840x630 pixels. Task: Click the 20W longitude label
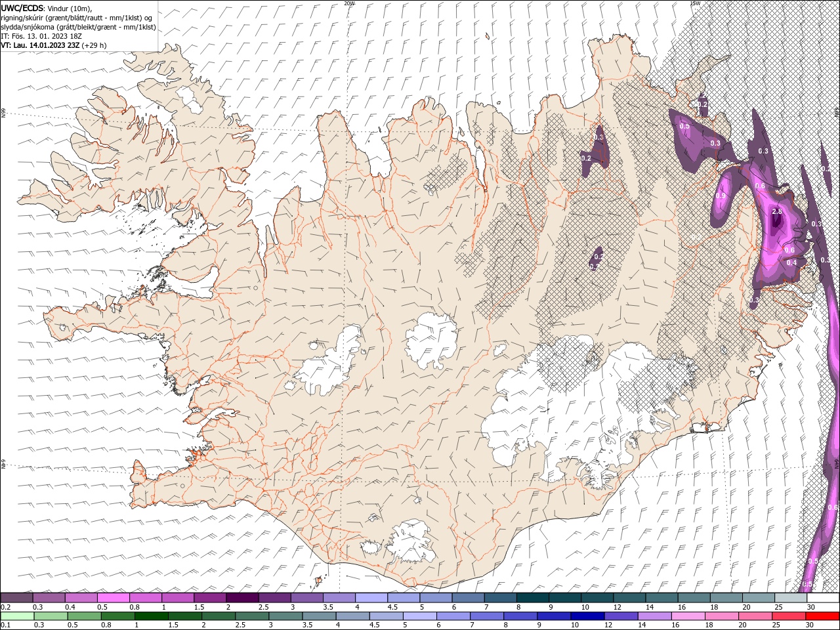(349, 3)
